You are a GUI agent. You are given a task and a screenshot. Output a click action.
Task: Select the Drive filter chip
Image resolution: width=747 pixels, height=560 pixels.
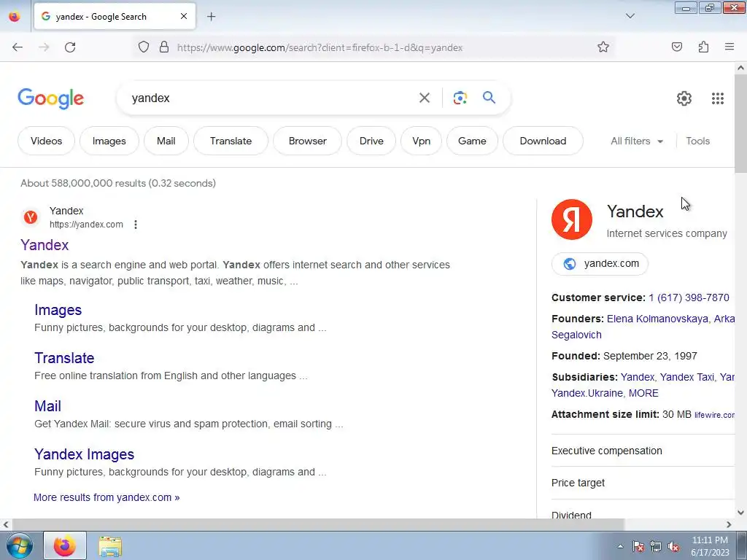(x=371, y=141)
